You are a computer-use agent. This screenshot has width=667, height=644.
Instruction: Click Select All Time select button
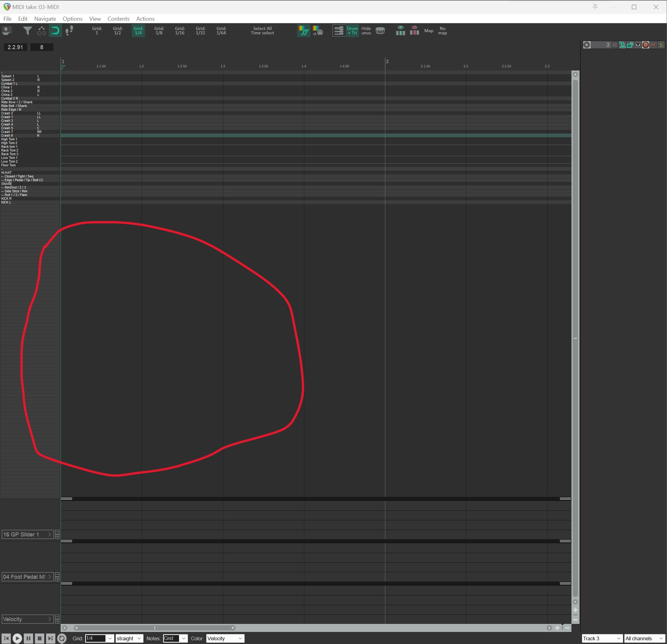coord(262,31)
